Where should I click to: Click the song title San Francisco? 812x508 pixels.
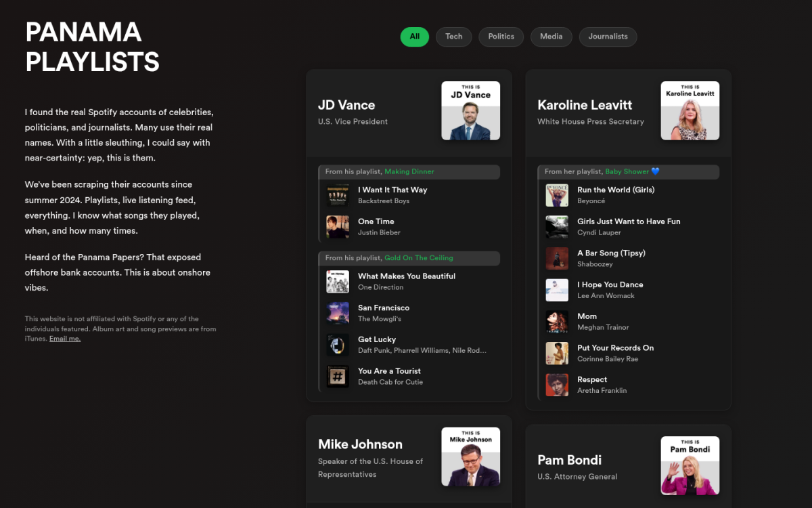click(384, 308)
